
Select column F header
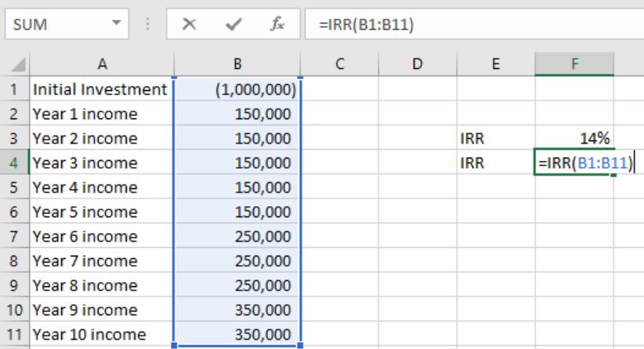click(574, 64)
